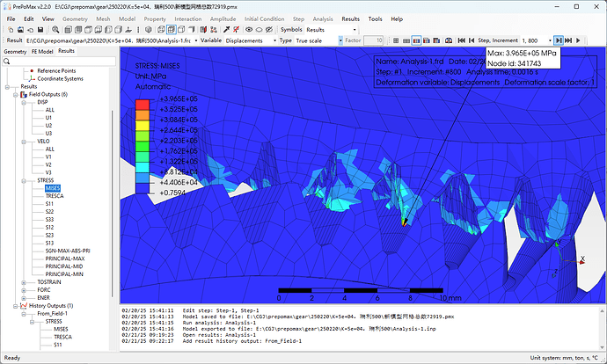Click the red maximum legend color swatch

(142, 106)
